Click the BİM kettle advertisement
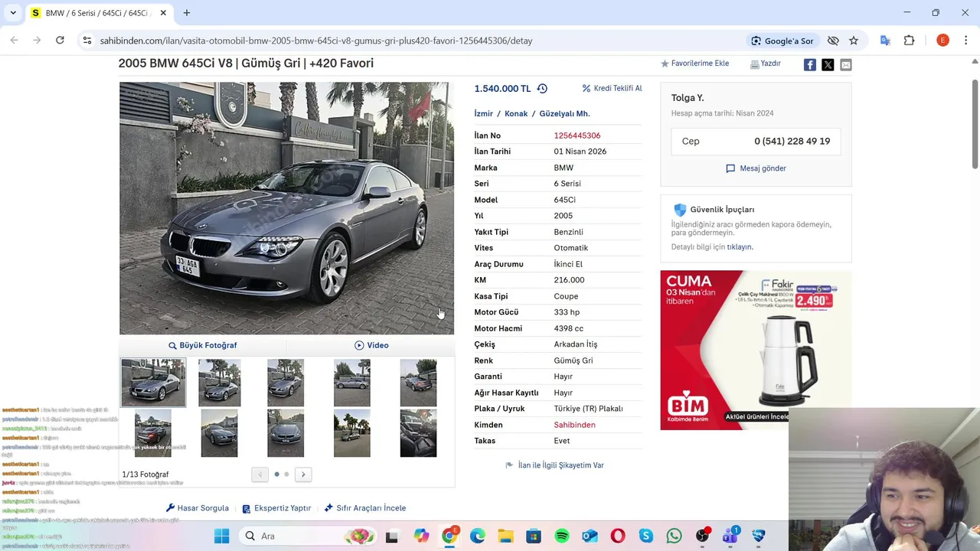Screen dimensions: 980x551 [756, 350]
